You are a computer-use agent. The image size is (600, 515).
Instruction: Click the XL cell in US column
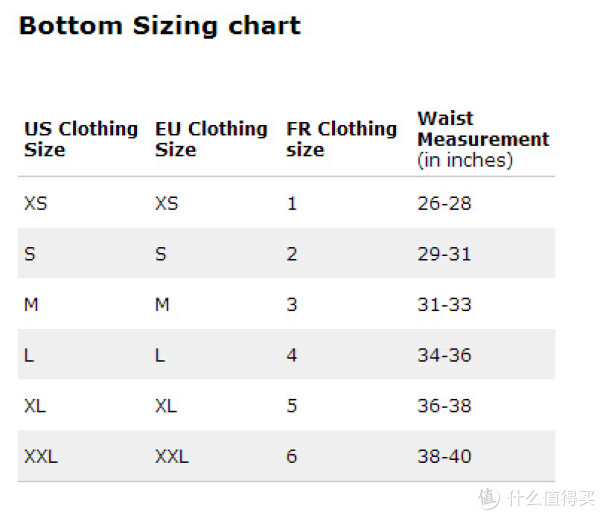coord(35,406)
